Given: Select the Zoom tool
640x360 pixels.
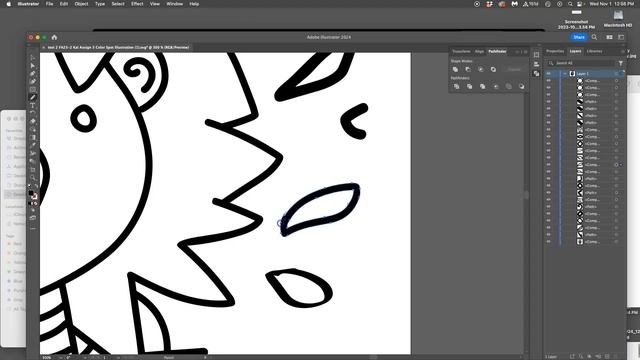Looking at the screenshot, I should (33, 178).
